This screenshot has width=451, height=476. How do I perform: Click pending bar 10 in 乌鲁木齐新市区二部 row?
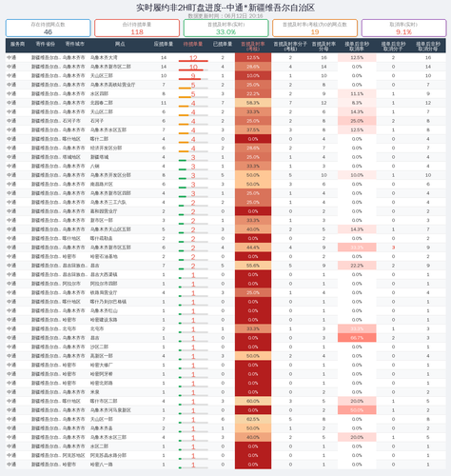pyautogui.click(x=193, y=67)
